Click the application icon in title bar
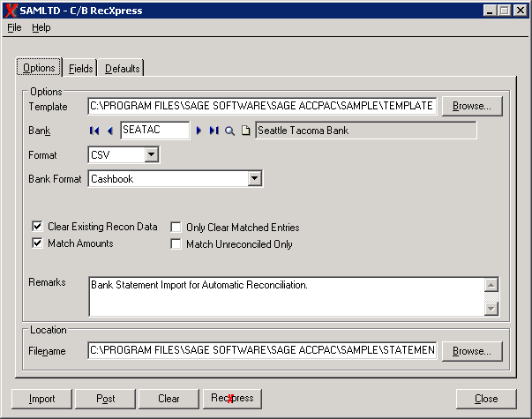The image size is (532, 419). click(10, 10)
